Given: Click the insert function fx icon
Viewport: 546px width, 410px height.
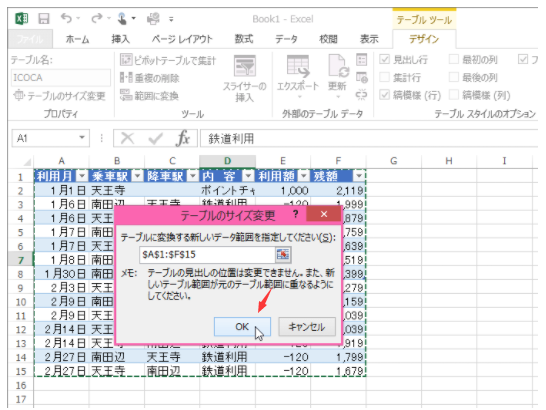Looking at the screenshot, I should (x=182, y=138).
